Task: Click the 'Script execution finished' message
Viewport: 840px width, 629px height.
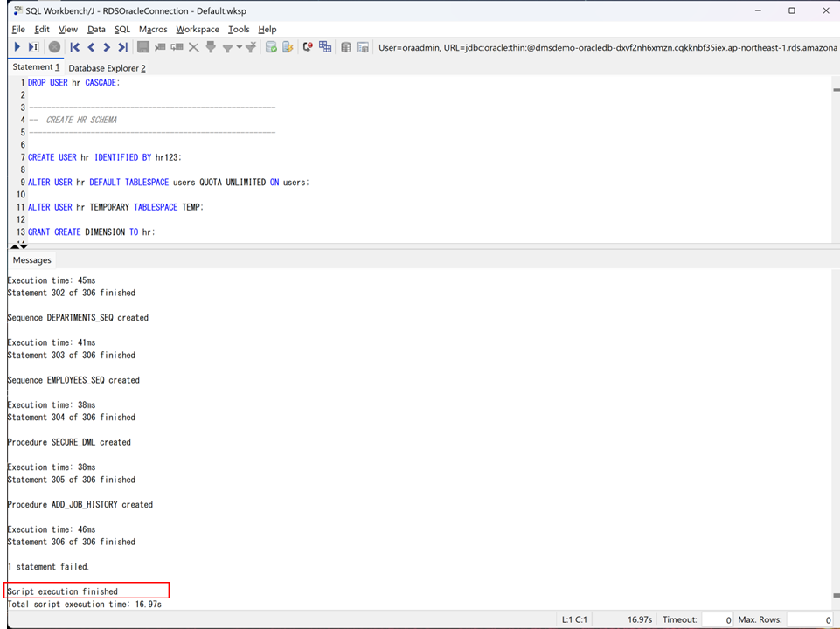Action: pos(62,591)
